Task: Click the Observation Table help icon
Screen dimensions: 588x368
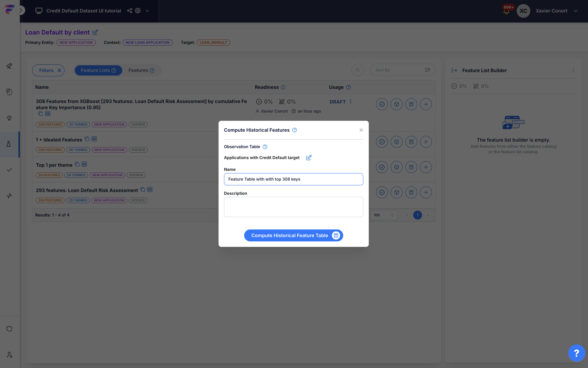Action: 265,147
